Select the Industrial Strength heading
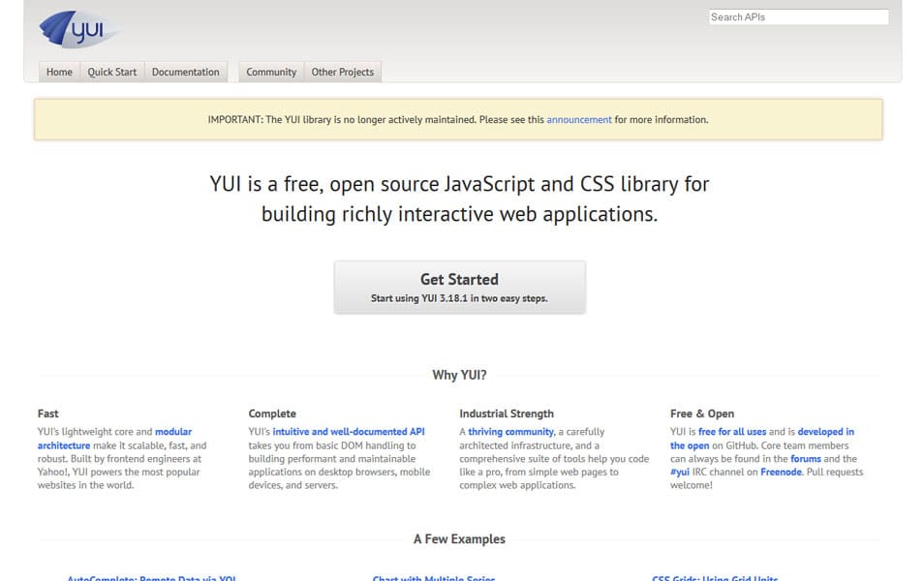This screenshot has height=581, width=924. (507, 413)
